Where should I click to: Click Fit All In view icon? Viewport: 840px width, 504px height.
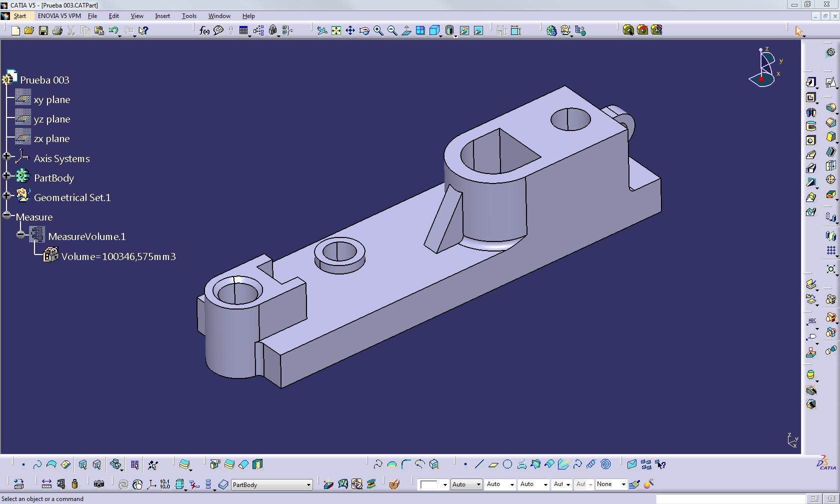(336, 31)
